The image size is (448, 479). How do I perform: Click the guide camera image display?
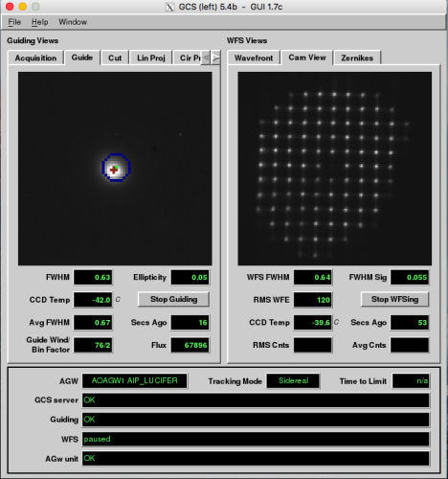[115, 169]
